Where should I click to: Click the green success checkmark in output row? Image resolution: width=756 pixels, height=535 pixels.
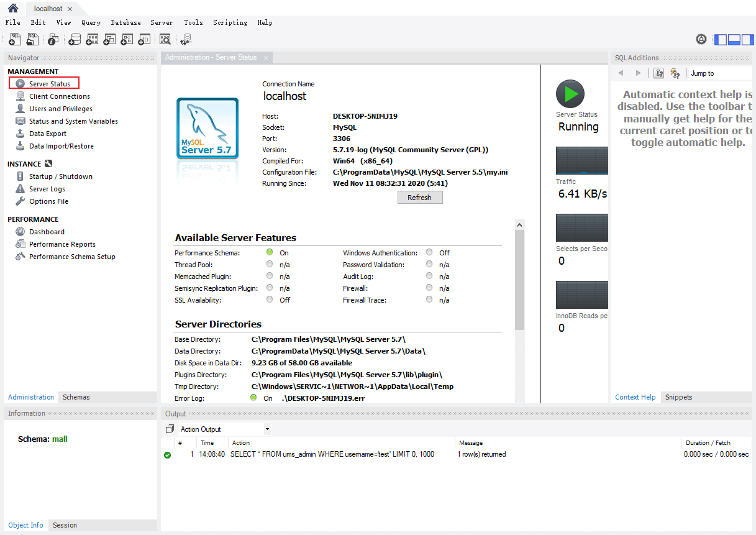point(167,455)
